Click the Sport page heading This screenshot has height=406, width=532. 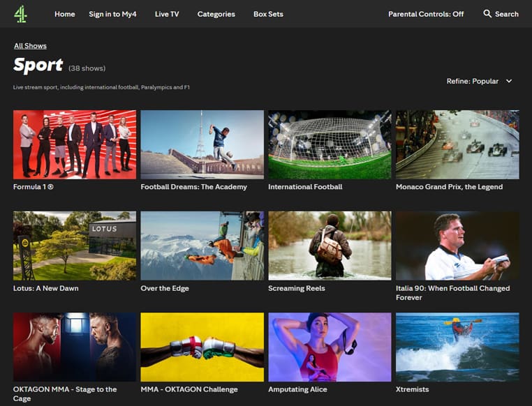click(x=38, y=65)
